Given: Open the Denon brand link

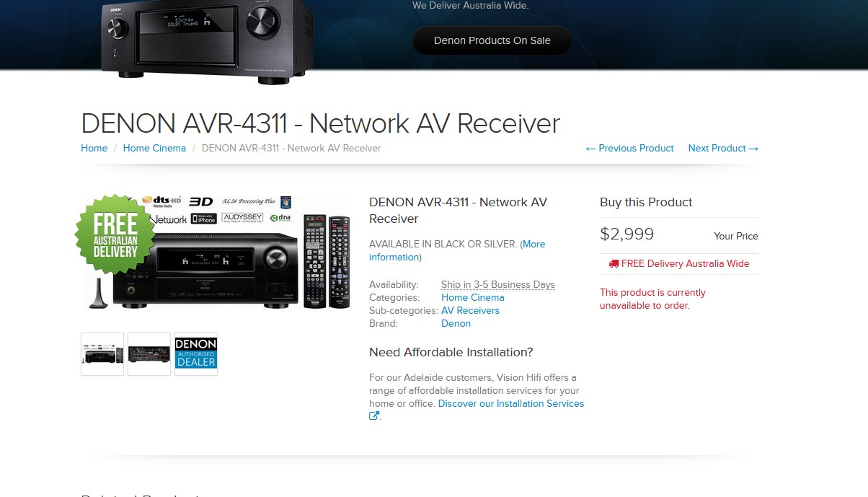Looking at the screenshot, I should click(x=456, y=323).
